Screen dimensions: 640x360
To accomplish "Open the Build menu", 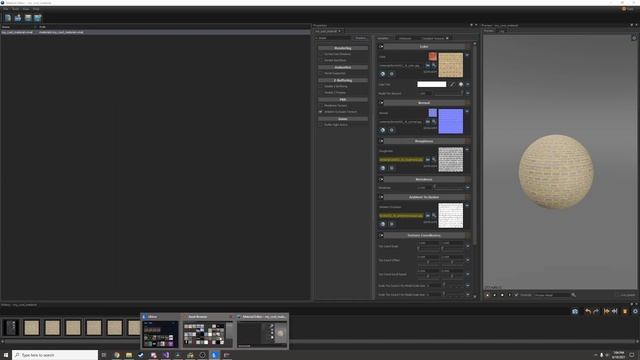I will 15,9.
